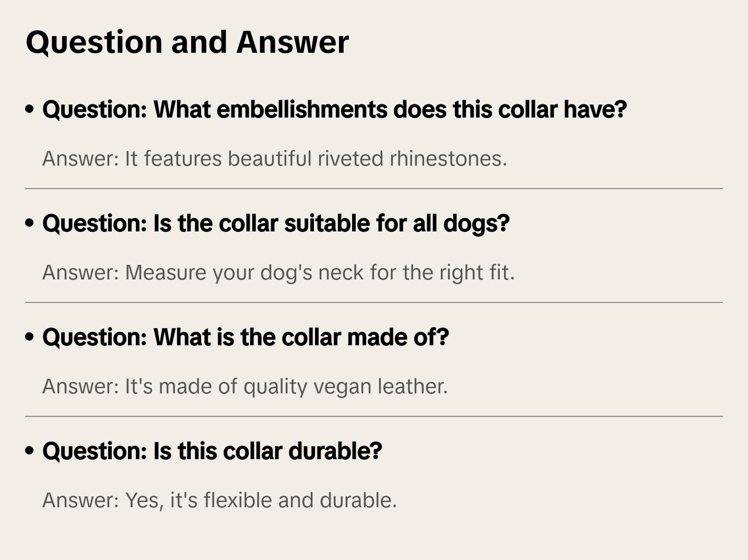Select the question about collar embellishments
This screenshot has width=748, height=560.
click(x=334, y=110)
